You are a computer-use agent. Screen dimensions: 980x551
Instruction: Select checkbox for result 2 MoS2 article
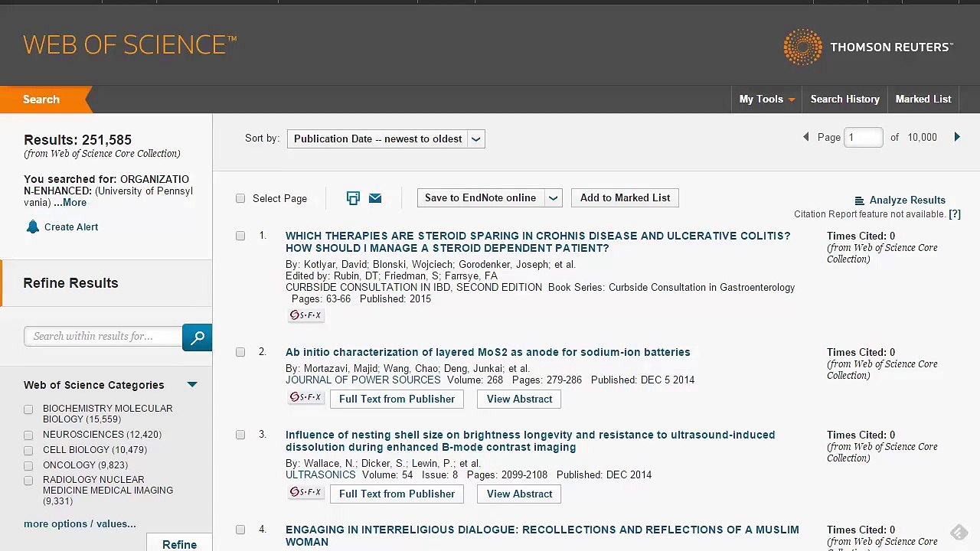pos(240,352)
